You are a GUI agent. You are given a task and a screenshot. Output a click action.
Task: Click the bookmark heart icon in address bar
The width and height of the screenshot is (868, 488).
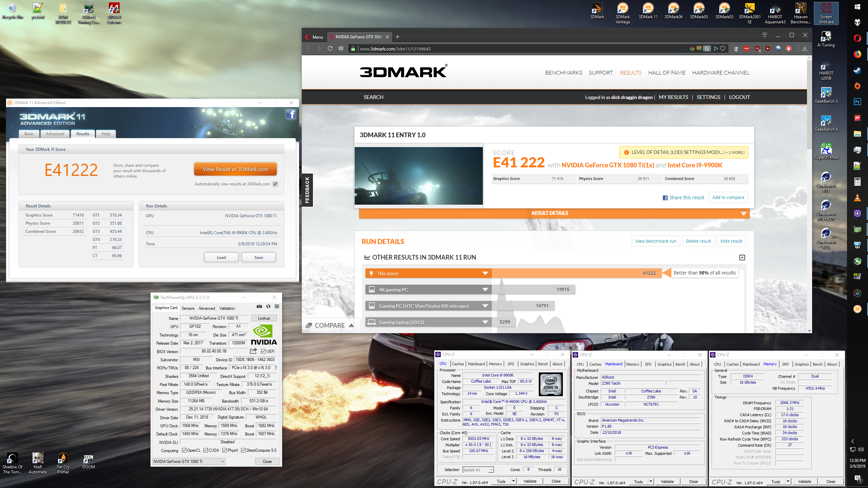pyautogui.click(x=723, y=48)
